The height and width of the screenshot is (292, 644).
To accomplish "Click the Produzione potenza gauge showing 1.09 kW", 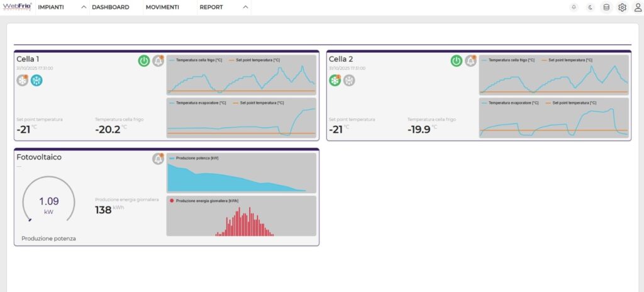I will pyautogui.click(x=48, y=205).
